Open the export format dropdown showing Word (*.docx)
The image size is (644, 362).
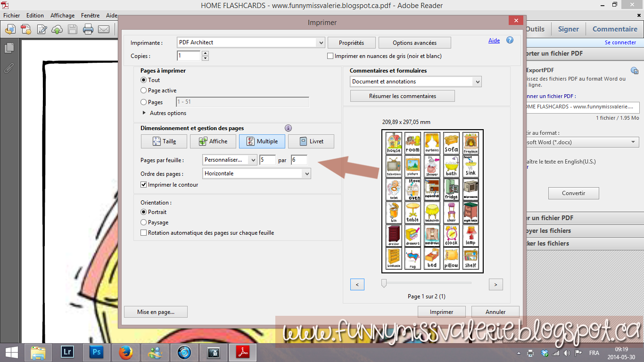pos(583,142)
